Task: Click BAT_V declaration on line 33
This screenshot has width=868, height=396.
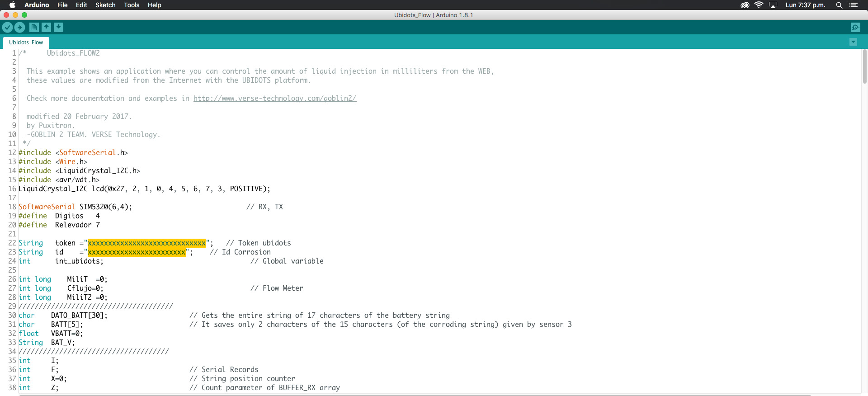Action: tap(63, 343)
